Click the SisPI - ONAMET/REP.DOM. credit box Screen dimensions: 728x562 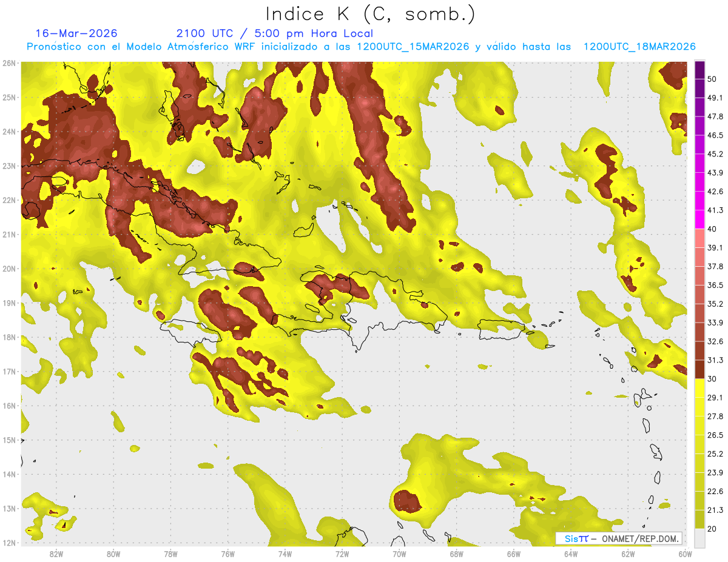[x=619, y=538]
